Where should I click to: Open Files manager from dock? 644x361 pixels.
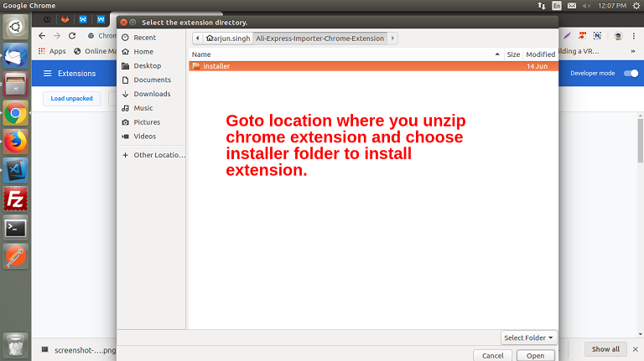tap(16, 84)
